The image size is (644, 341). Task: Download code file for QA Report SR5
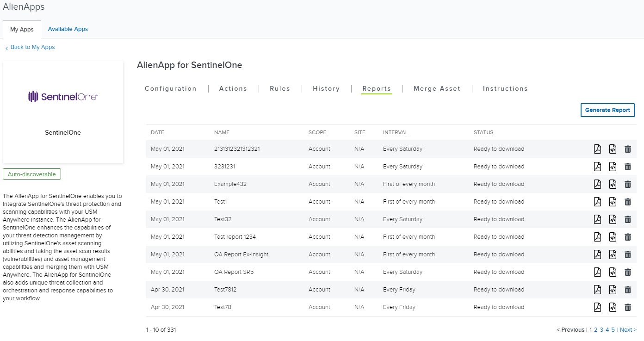(613, 272)
